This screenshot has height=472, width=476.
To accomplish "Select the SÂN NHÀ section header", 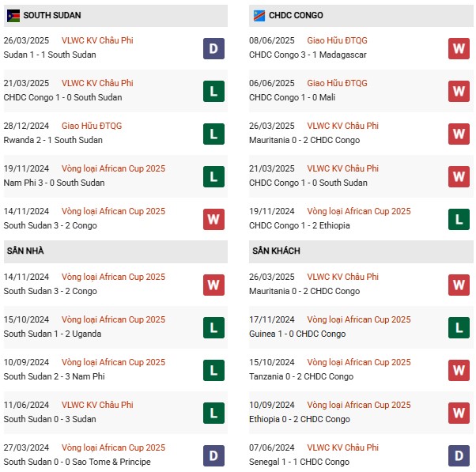I will [25, 251].
